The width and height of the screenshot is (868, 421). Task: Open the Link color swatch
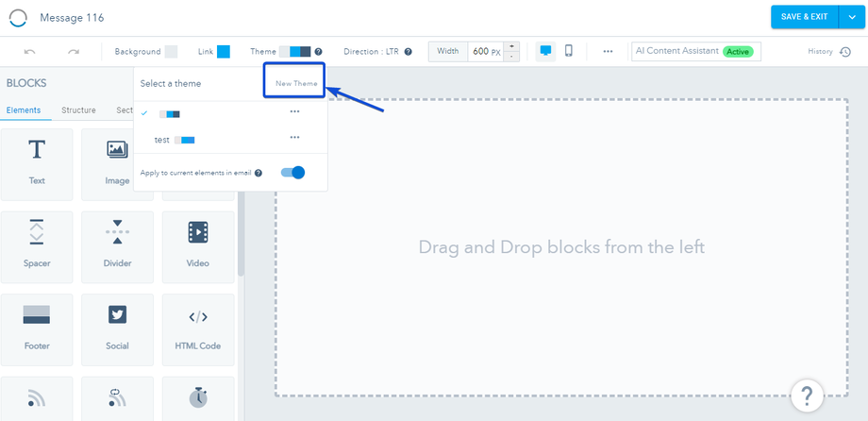click(x=223, y=52)
